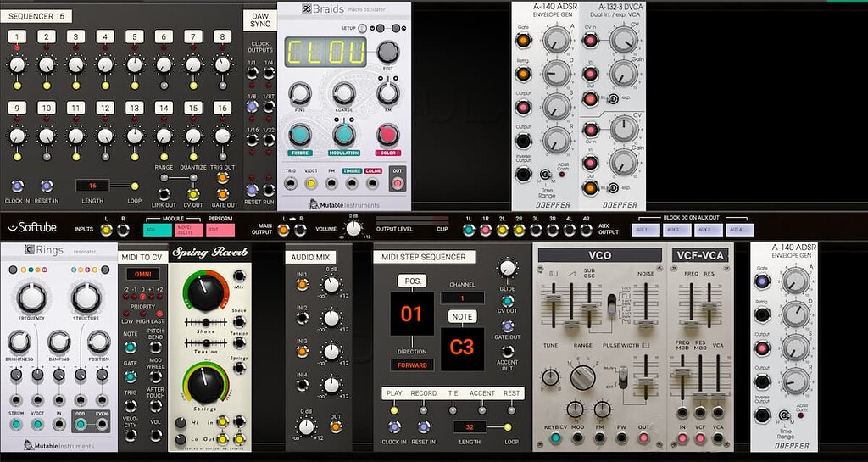
Task: Click the Spring Reverb Mix jack
Action: coord(239,276)
